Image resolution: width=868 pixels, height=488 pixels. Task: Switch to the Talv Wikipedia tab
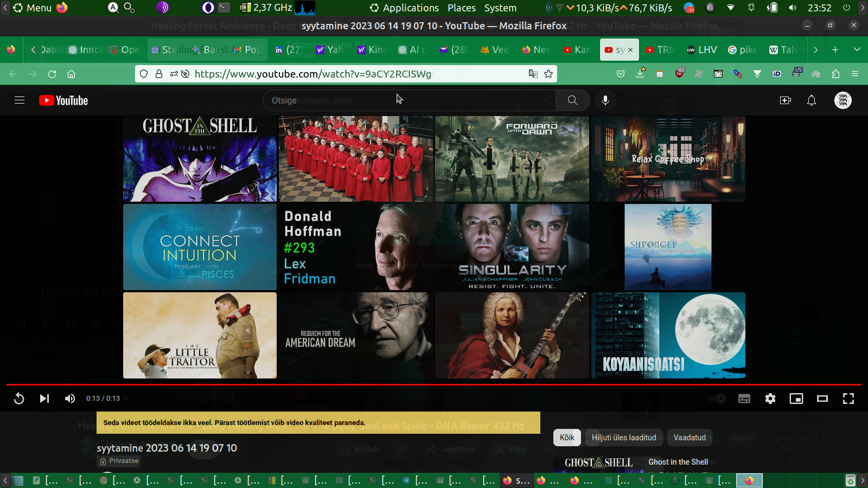(x=784, y=50)
